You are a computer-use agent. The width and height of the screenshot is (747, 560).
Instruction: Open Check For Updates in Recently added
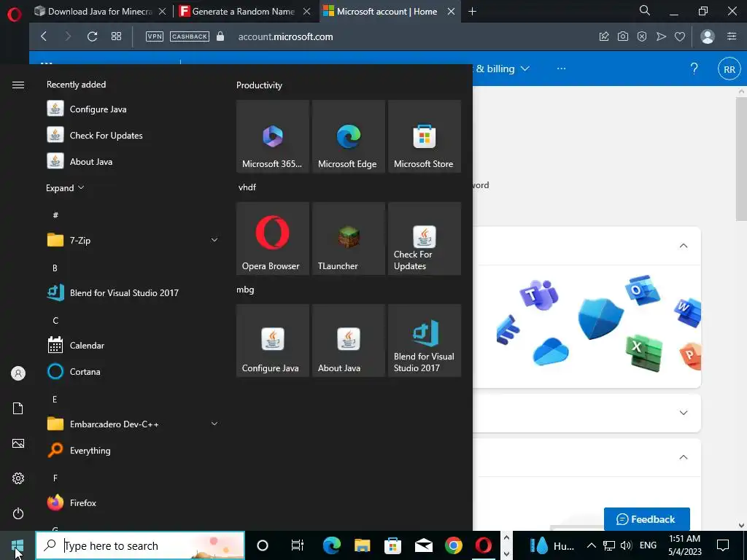pyautogui.click(x=133, y=135)
